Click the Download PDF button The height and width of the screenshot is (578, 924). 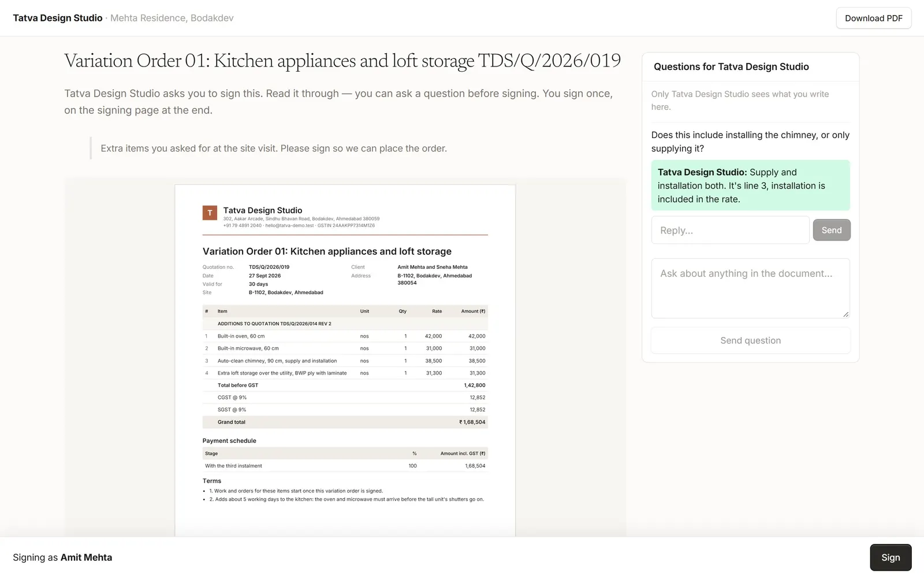873,18
